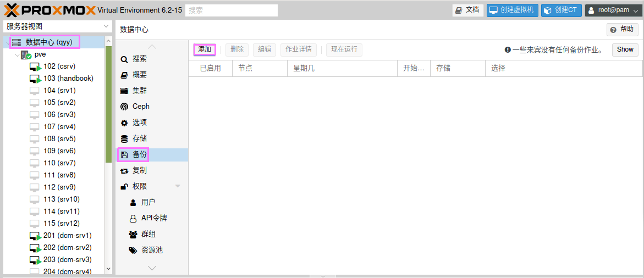This screenshot has height=278, width=644.
Task: Click the gear icon beside 选项
Action: click(124, 123)
